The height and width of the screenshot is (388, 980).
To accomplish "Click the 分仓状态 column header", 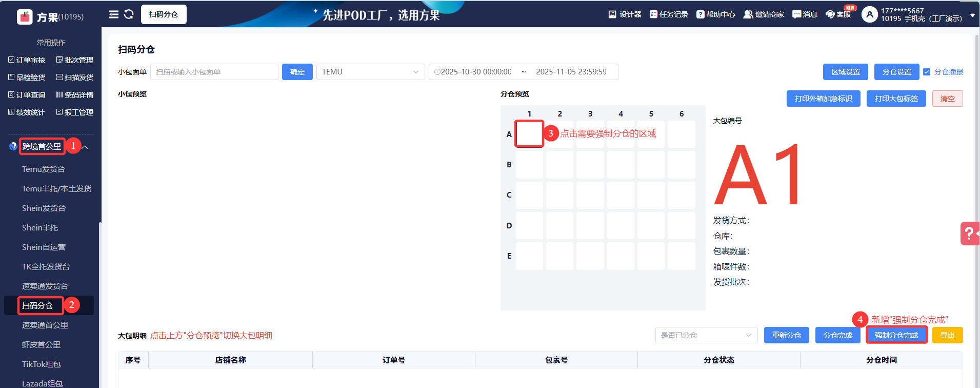I will (x=719, y=360).
